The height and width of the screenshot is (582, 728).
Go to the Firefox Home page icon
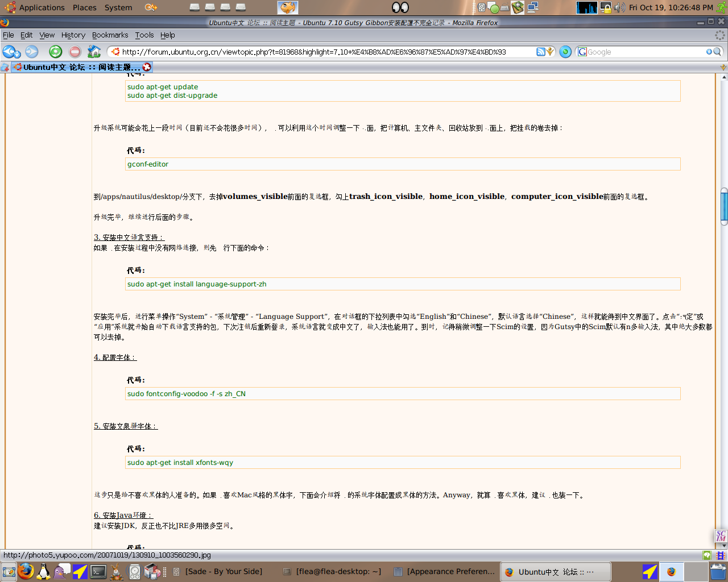94,52
